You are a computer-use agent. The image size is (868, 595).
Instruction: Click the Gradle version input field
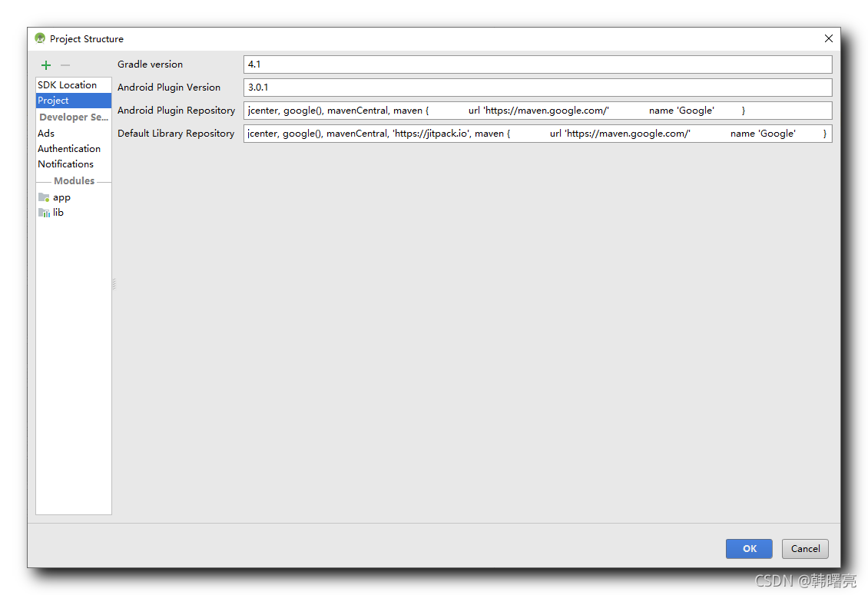(x=538, y=64)
